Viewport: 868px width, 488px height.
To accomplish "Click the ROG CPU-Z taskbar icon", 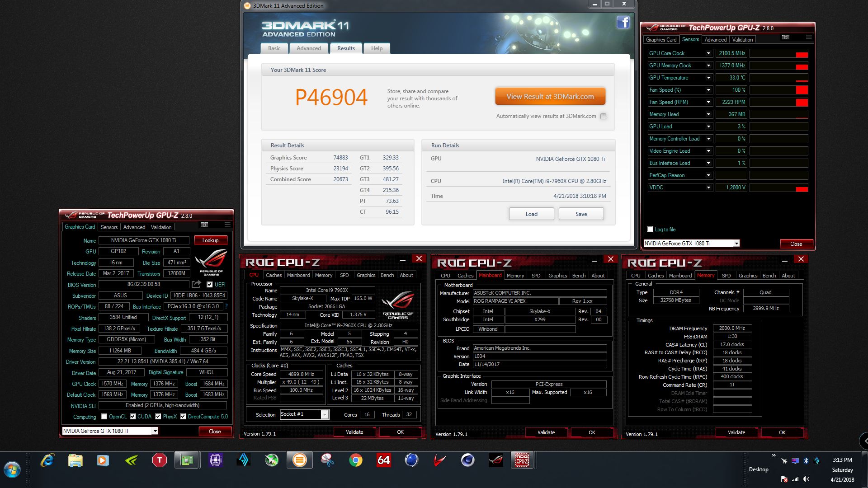I will (522, 460).
